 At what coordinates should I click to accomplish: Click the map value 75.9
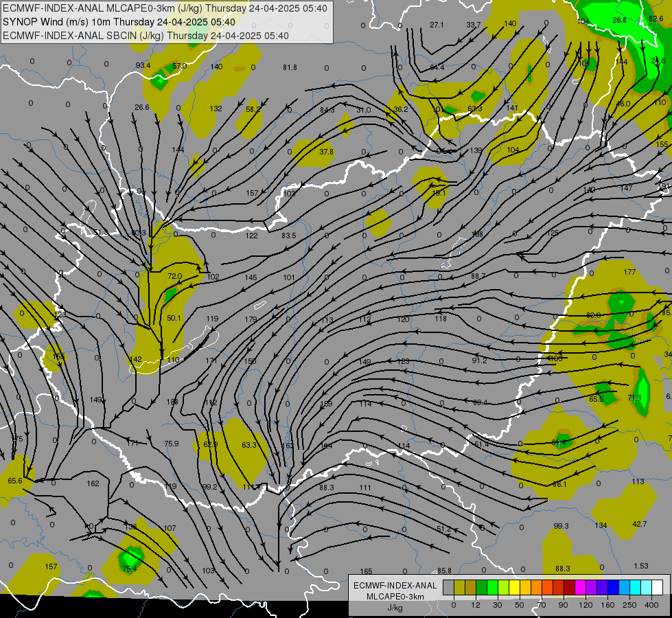click(172, 444)
